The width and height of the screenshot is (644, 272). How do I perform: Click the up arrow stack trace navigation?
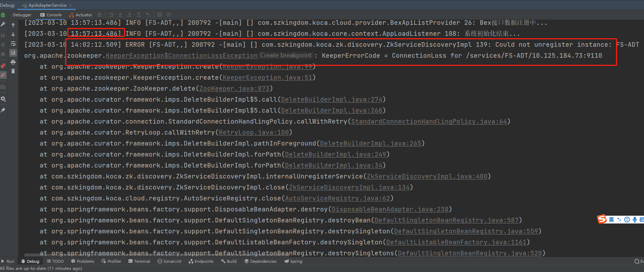click(13, 25)
